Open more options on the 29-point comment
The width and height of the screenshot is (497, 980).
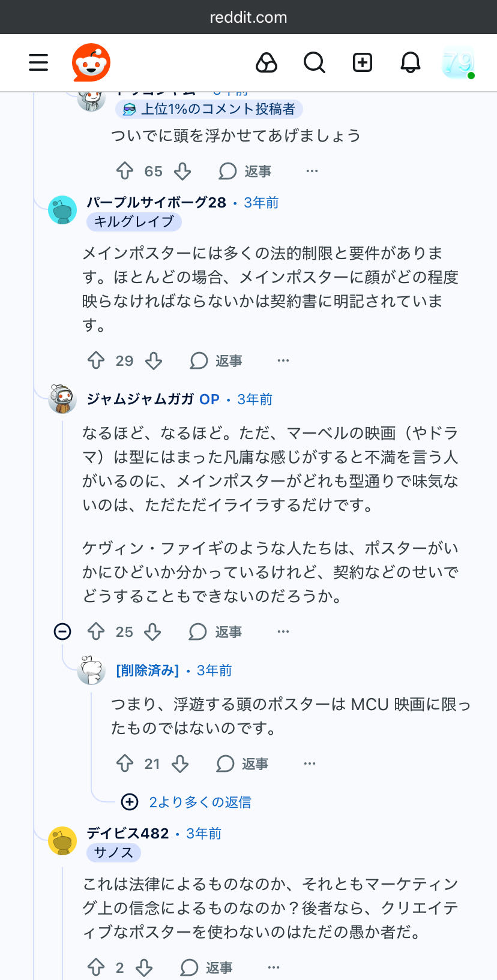tap(283, 361)
